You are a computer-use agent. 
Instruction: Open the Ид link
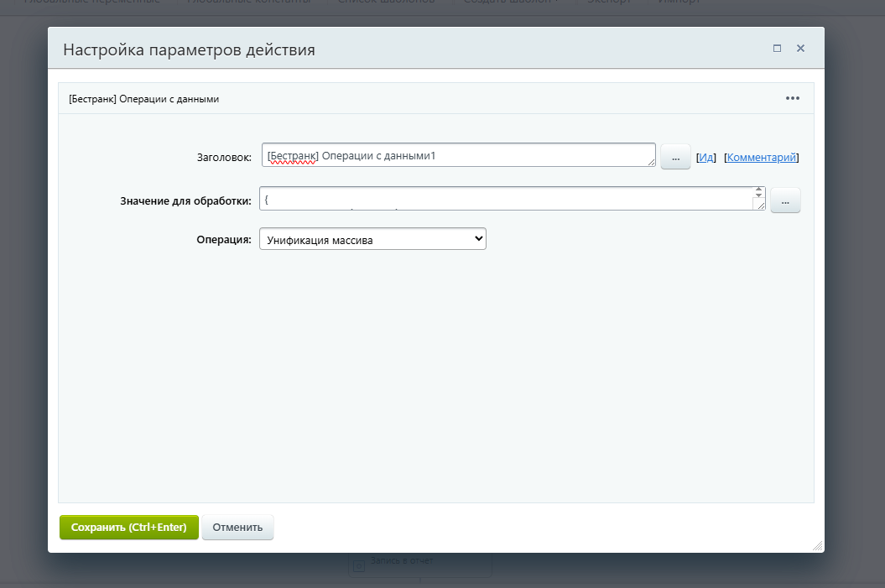coord(706,157)
